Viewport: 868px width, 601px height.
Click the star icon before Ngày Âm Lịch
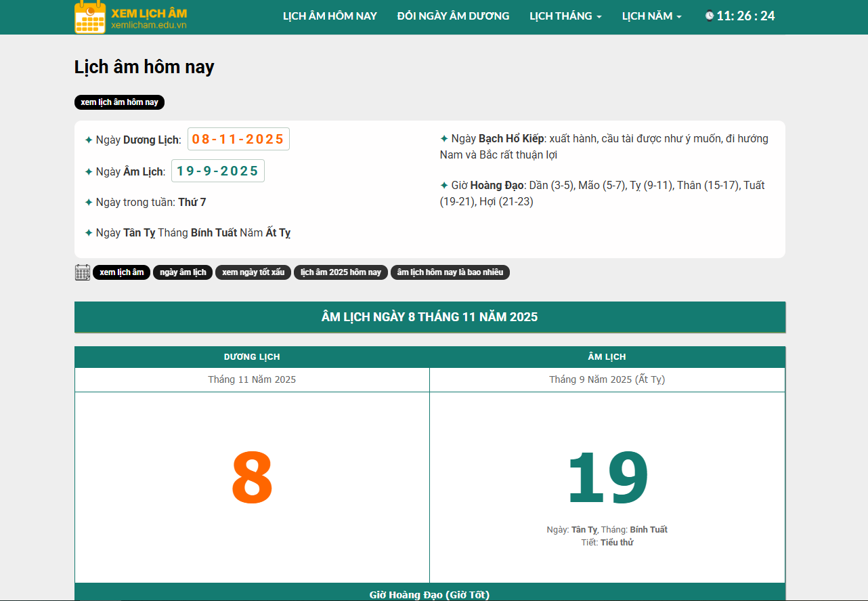(x=89, y=171)
